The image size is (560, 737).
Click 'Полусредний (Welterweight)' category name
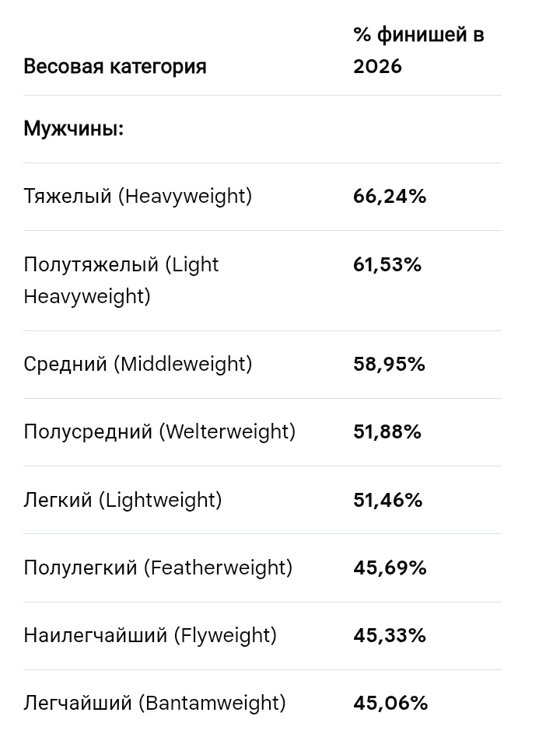[x=159, y=432]
